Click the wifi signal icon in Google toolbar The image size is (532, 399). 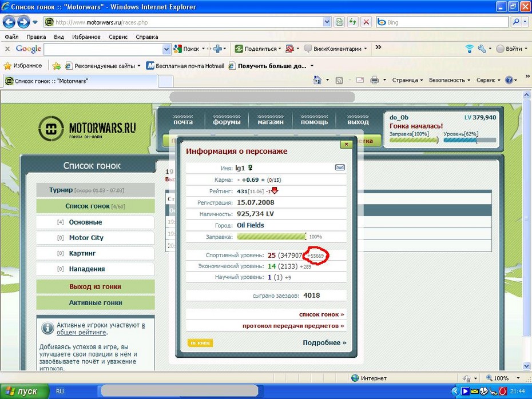[469, 49]
